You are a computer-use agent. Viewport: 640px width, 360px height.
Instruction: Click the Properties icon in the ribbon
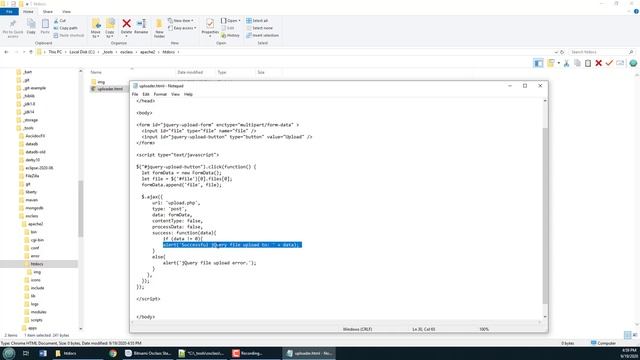pos(210,24)
